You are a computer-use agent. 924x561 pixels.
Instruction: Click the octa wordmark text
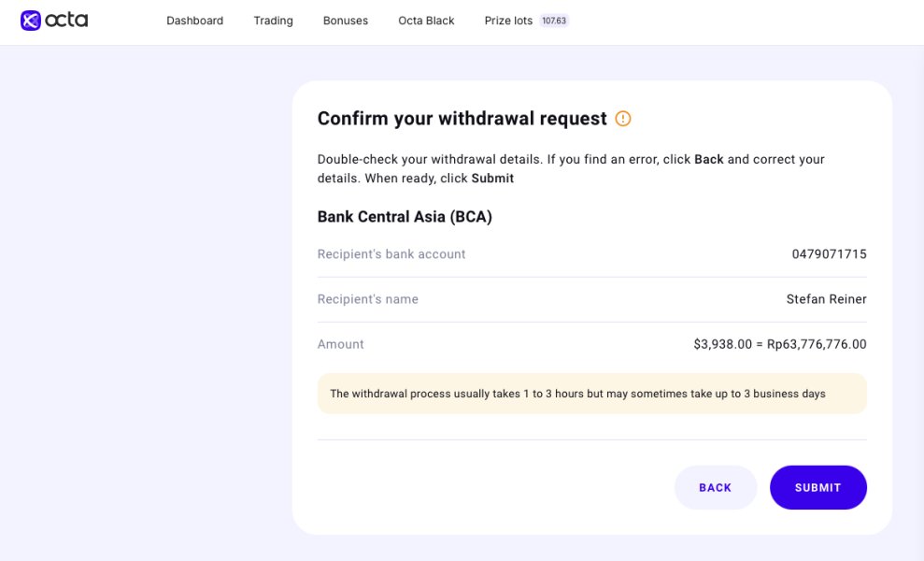[x=67, y=20]
